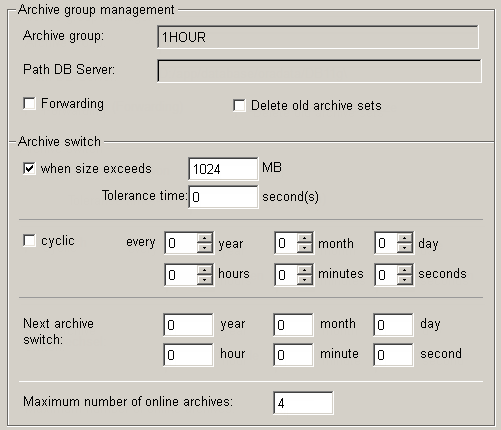
Task: Click the size exceeds MB field
Action: tap(223, 169)
